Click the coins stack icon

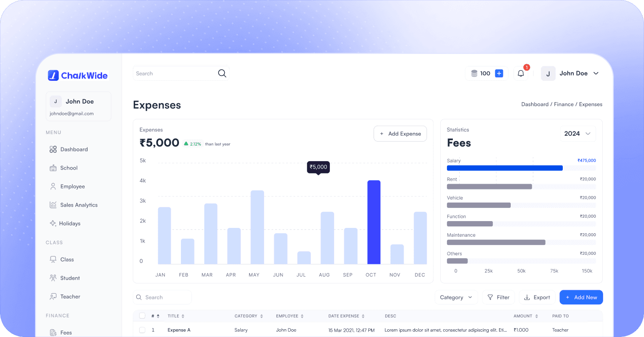click(474, 74)
